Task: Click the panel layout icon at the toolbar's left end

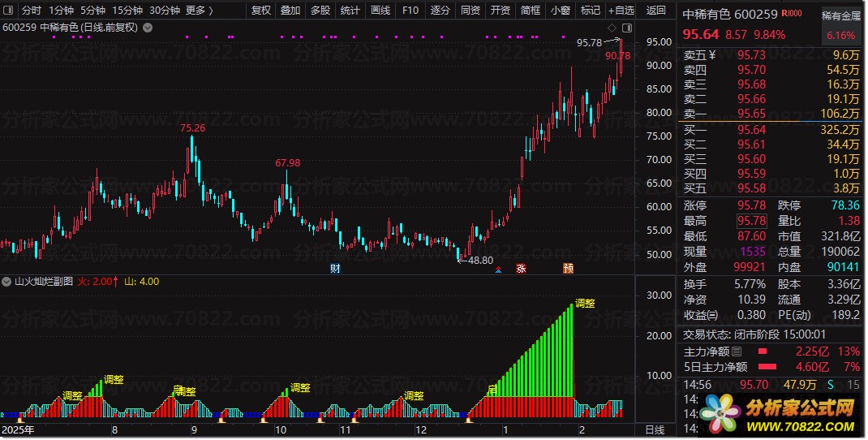Action: [8, 10]
